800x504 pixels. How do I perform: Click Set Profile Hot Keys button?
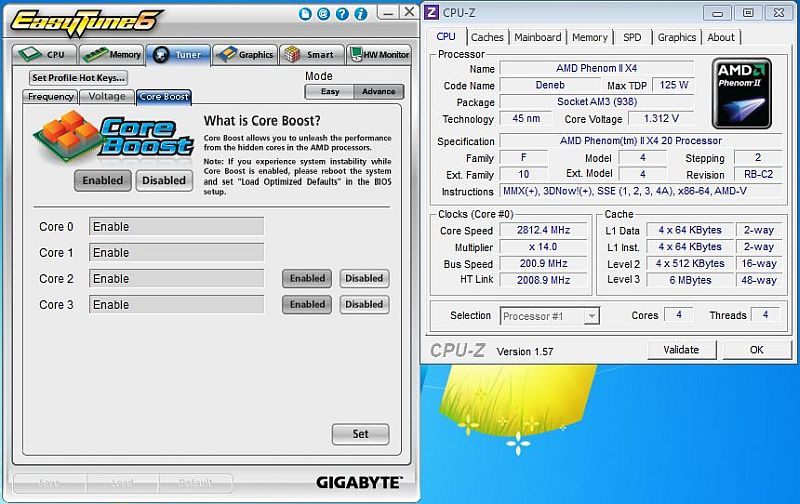coord(78,78)
